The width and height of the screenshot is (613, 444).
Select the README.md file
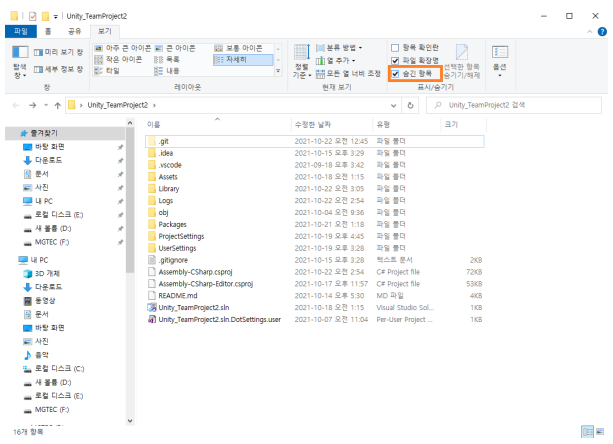(x=315, y=295)
